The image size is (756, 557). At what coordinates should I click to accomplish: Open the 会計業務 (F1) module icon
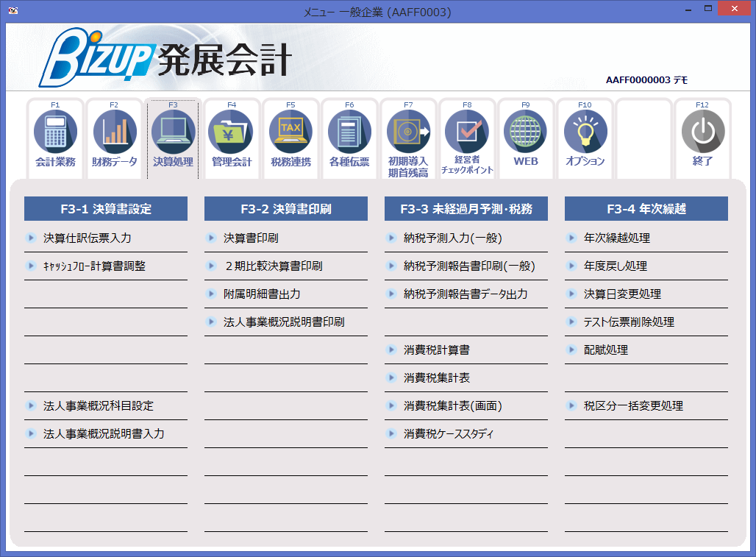[x=56, y=132]
